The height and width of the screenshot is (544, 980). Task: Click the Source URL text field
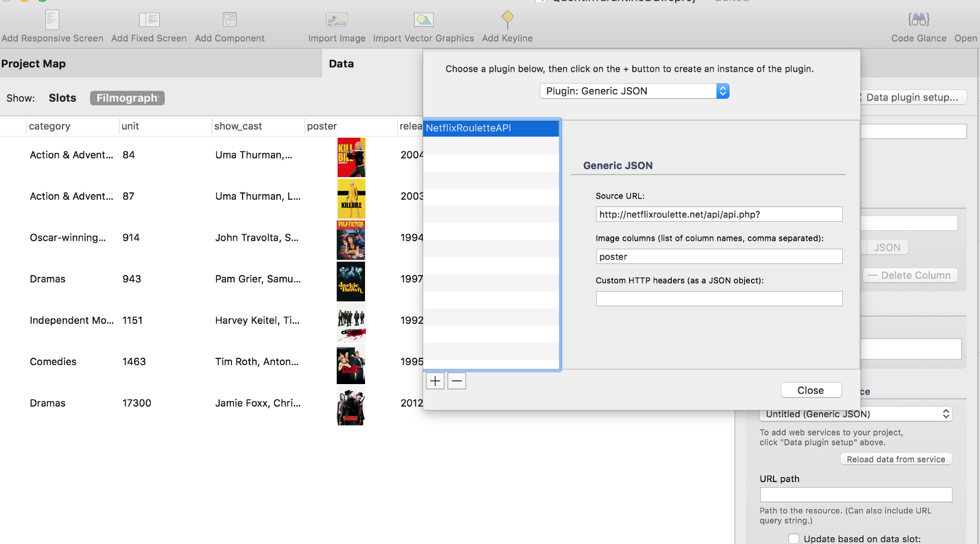point(718,214)
